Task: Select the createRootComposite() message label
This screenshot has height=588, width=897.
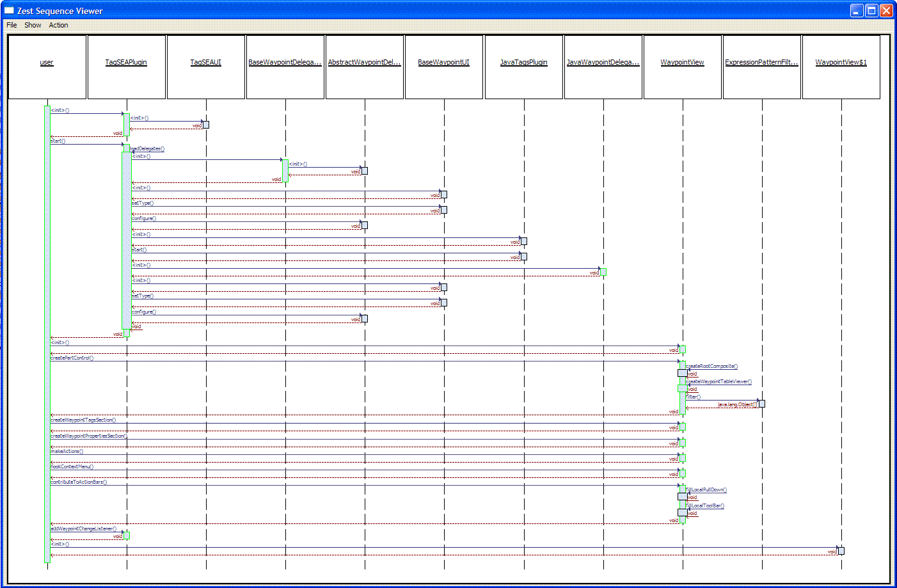Action: pos(713,367)
